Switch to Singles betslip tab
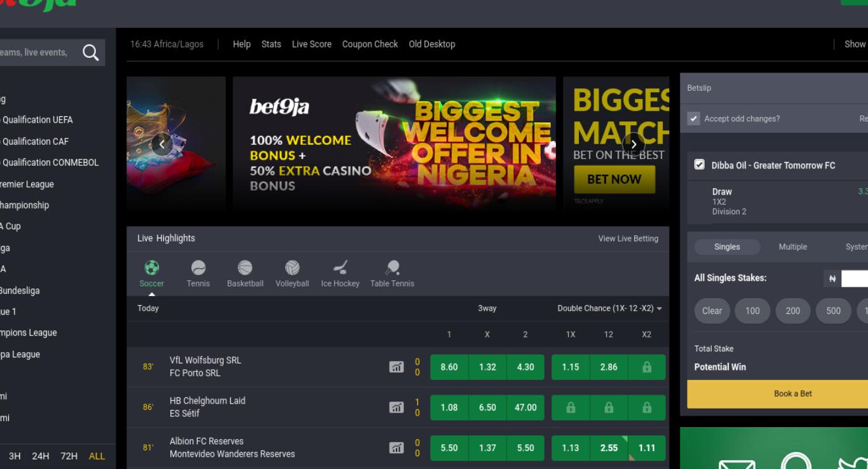The image size is (868, 469). [x=727, y=247]
